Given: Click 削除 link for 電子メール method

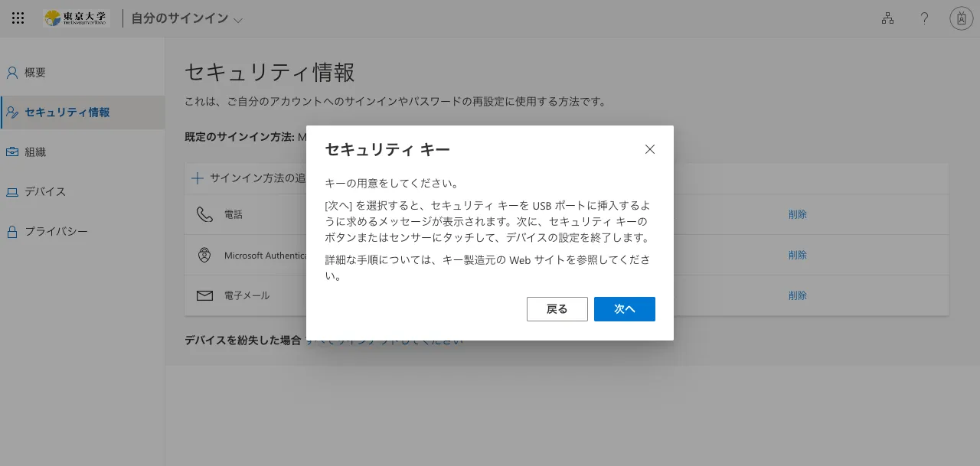Looking at the screenshot, I should tap(797, 295).
